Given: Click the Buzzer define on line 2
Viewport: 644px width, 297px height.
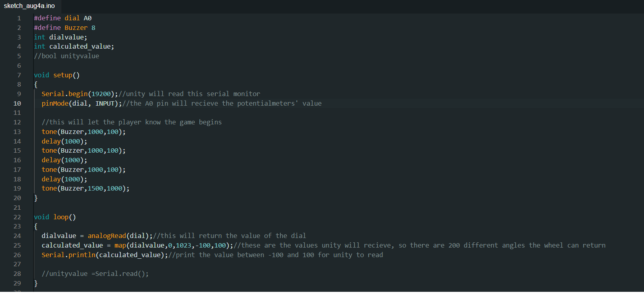Looking at the screenshot, I should pos(76,28).
